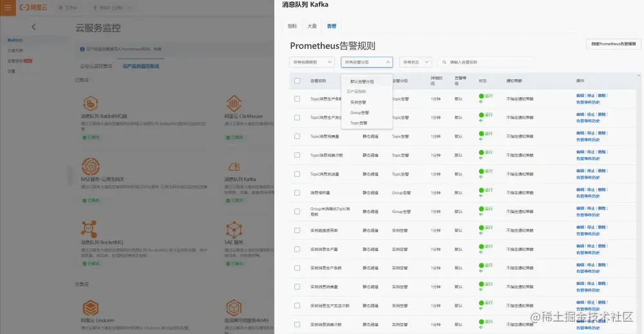Switch to the 企业云监控集成 tab
Image resolution: width=644 pixels, height=334 pixels.
pyautogui.click(x=96, y=66)
